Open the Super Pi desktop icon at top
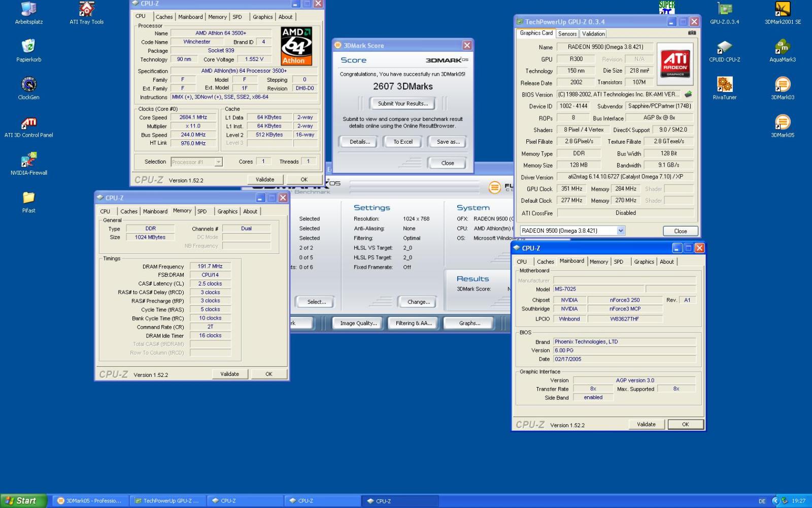 (x=666, y=7)
